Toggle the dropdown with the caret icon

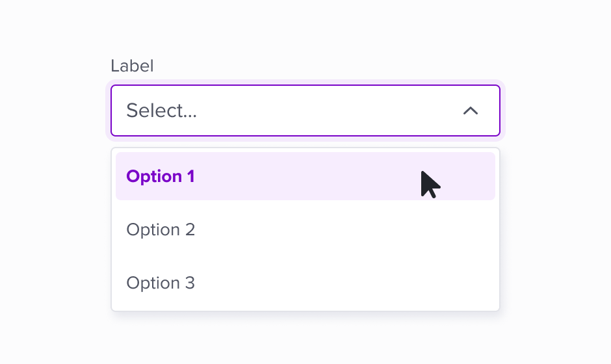pos(471,110)
